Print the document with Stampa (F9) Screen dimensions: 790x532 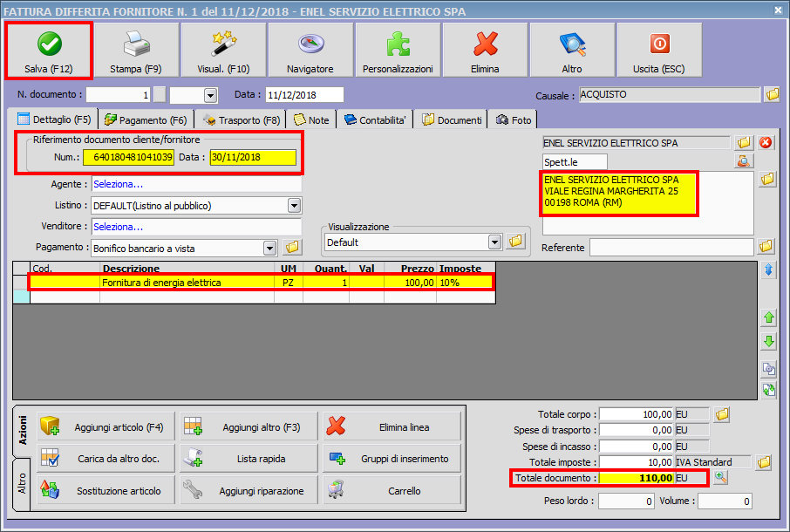click(x=136, y=51)
